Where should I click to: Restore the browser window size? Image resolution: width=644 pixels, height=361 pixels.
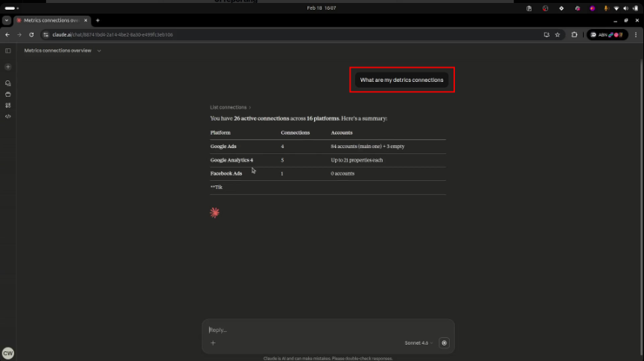coord(626,20)
